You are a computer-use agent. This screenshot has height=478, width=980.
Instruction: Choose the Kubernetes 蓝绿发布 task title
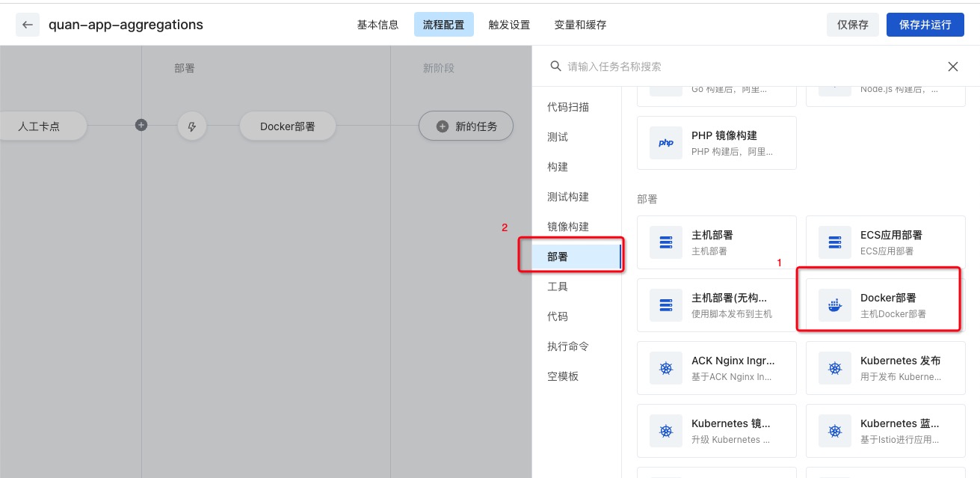coord(900,424)
